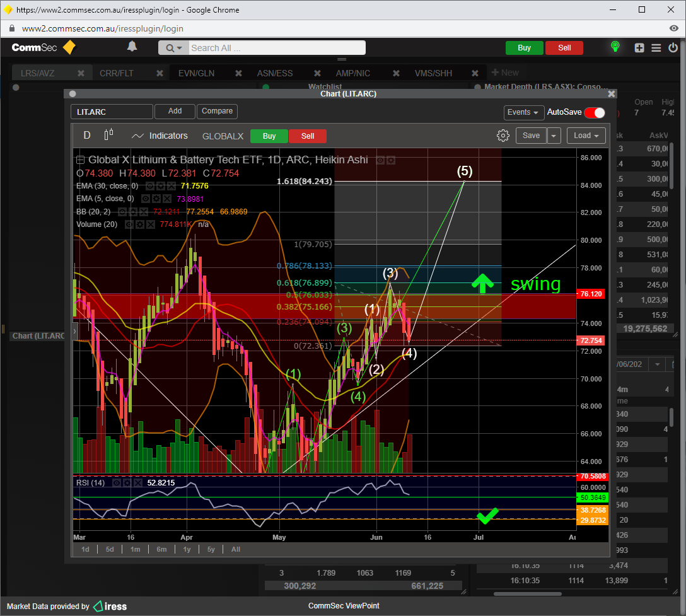
Task: Select the 6m time range
Action: 161,549
